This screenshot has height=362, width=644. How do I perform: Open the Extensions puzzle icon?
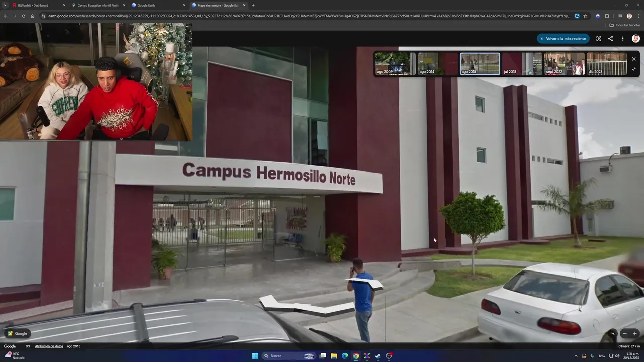point(607,16)
